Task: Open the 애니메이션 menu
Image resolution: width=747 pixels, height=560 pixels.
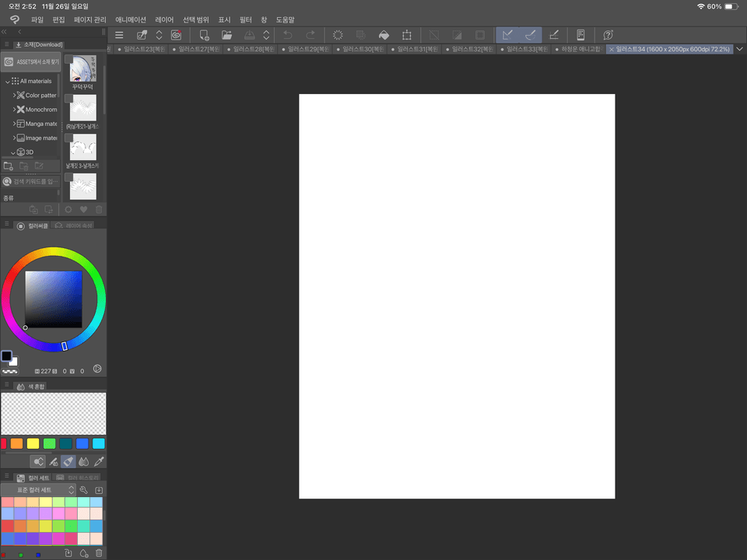Action: [x=131, y=19]
